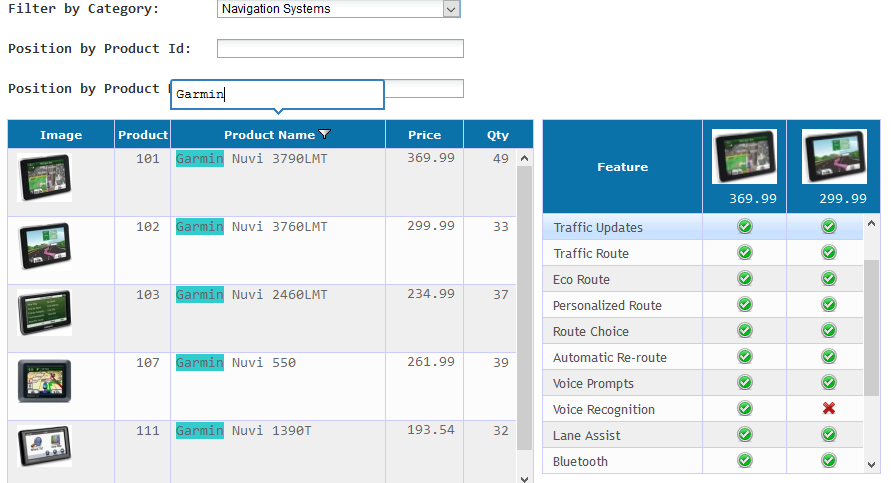
Task: Select the Personalized Route feature row
Action: pos(703,306)
